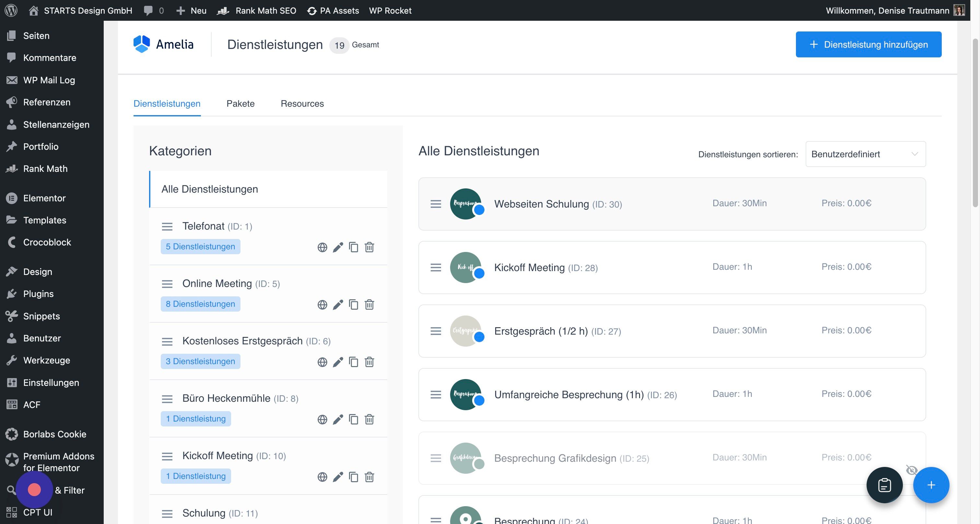Duplicate the Kostenloses Erstgespräch category
This screenshot has height=524, width=980.
354,362
